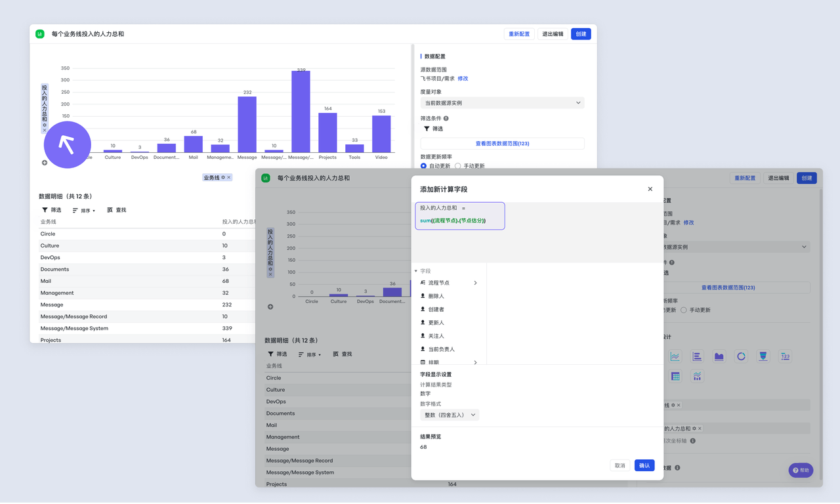The width and height of the screenshot is (840, 504).
Task: Open the 数字格式 整数 dropdown
Action: tap(450, 415)
